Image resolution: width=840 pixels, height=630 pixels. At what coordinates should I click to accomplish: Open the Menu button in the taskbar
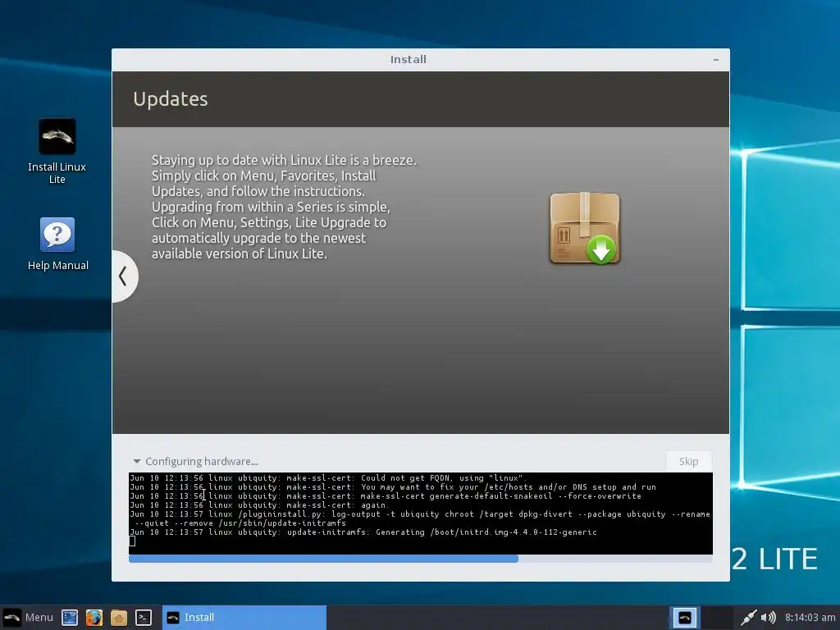(x=29, y=617)
